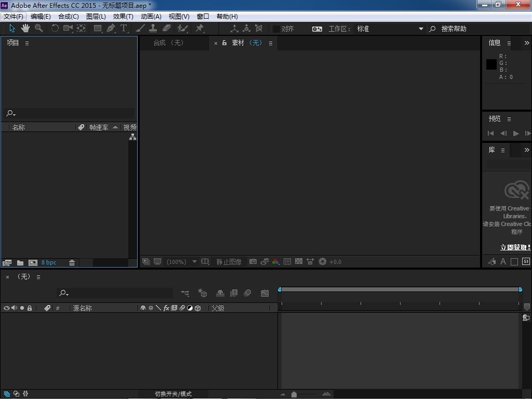
Task: Open the 合成(C) menu
Action: 68,16
